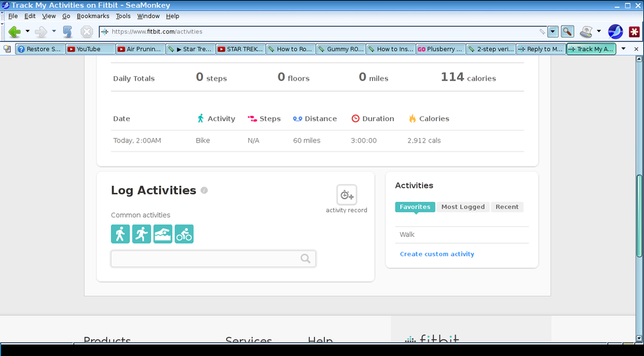This screenshot has height=356, width=644.
Task: Click the activity search input field
Action: 213,259
